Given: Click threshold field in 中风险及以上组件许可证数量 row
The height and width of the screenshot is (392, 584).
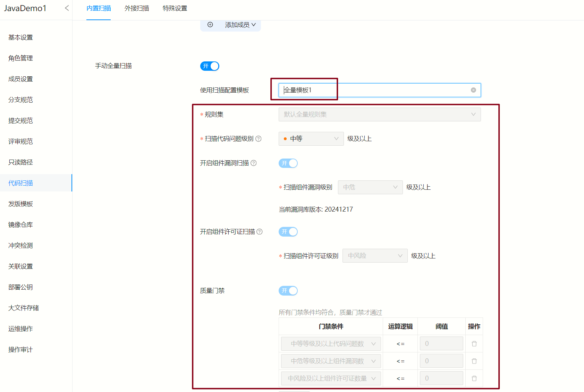Looking at the screenshot, I should pos(441,378).
